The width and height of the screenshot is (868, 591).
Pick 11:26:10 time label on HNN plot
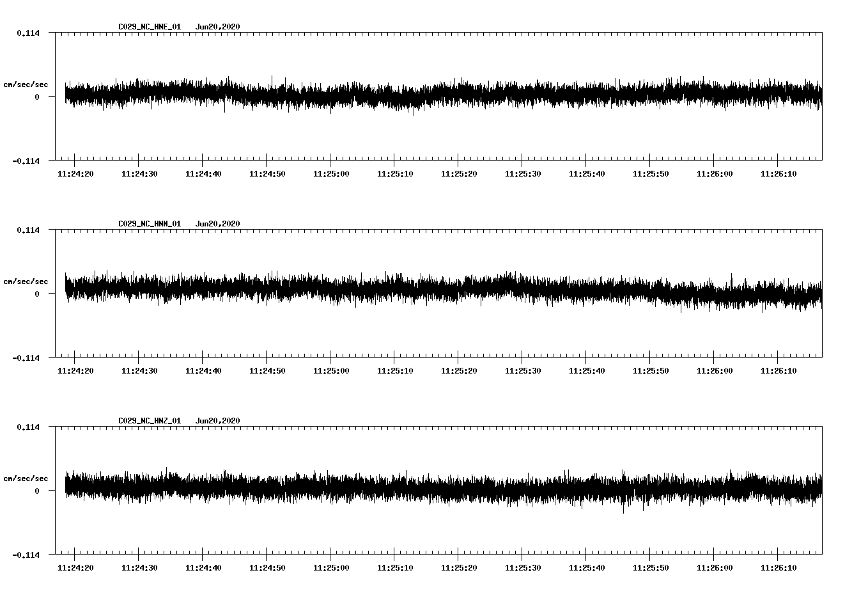779,371
